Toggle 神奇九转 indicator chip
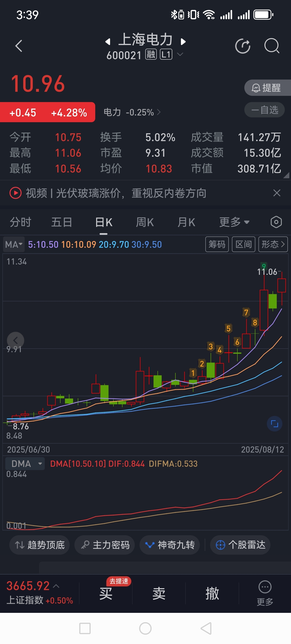This screenshot has height=644, width=291. pos(170,545)
